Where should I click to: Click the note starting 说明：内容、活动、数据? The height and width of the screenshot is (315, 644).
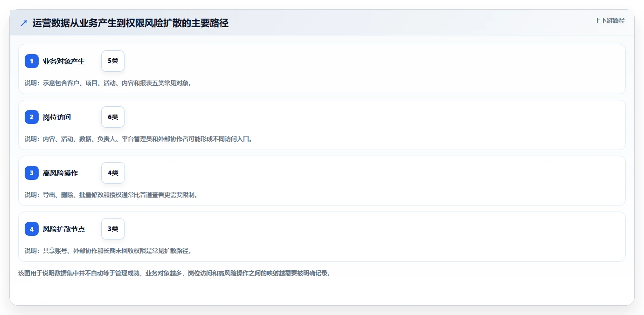pos(138,139)
